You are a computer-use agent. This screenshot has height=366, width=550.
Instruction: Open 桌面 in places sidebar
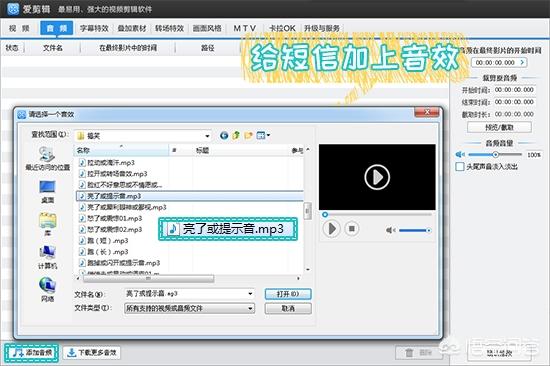click(47, 192)
